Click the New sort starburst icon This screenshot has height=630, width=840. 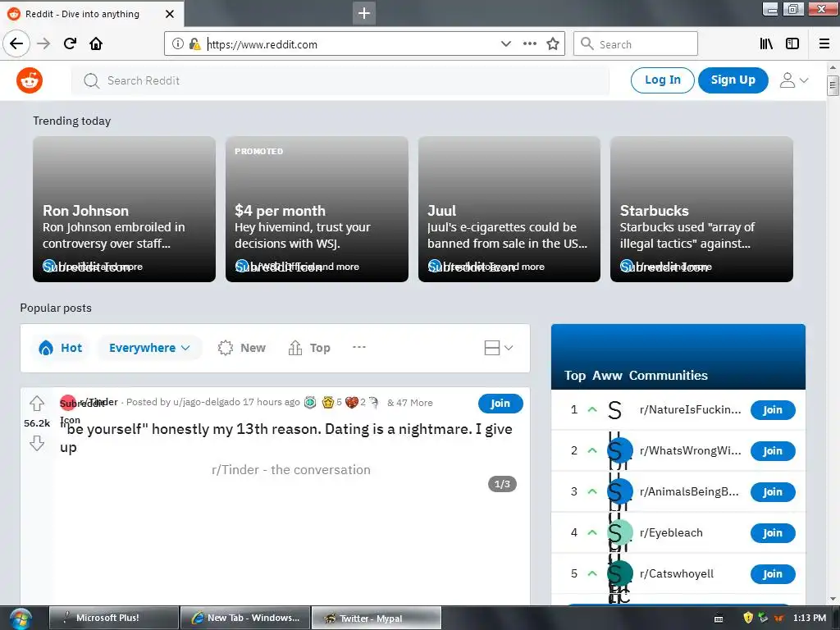coord(226,348)
